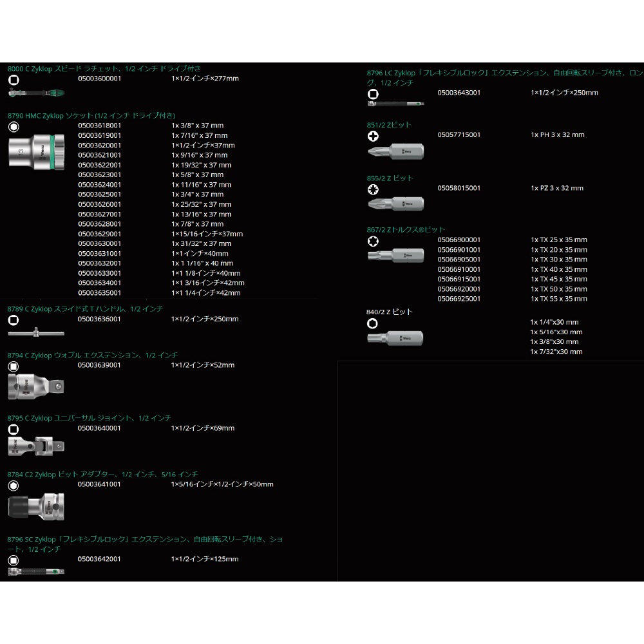Click the square drive icon under 8796 SC Zyklop
Viewport: 644px width, 644px height.
(14, 561)
